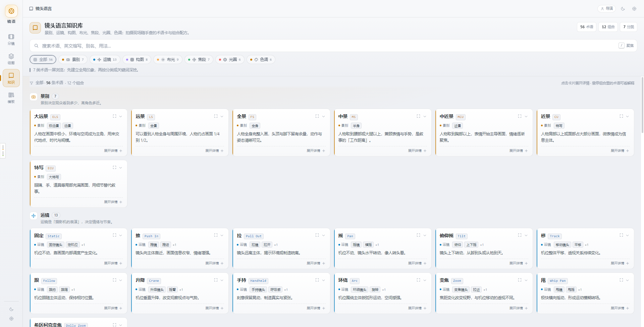The height and width of the screenshot is (327, 644).
Task: Click fullscreen icon on 大远景 card
Action: (114, 116)
